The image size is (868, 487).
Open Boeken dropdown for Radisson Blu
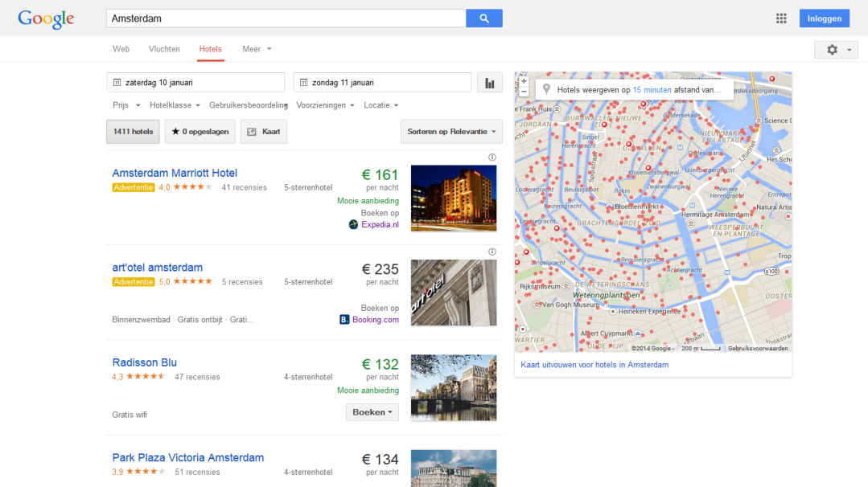(x=372, y=412)
